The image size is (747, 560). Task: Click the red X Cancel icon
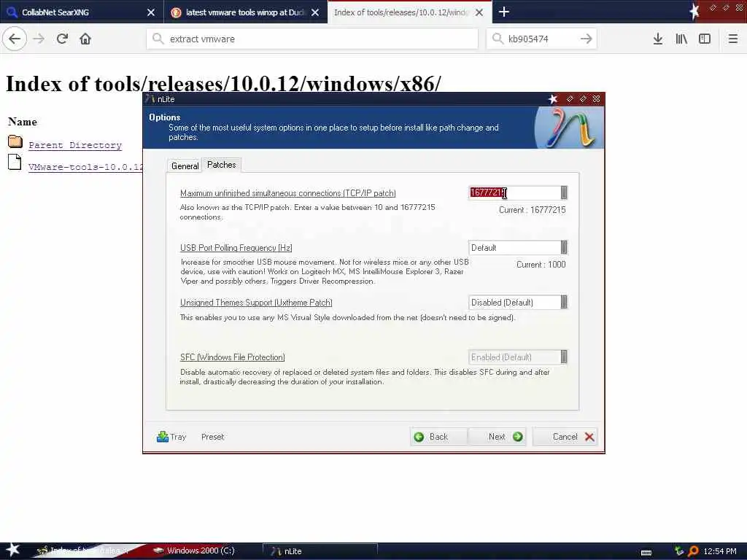click(589, 437)
